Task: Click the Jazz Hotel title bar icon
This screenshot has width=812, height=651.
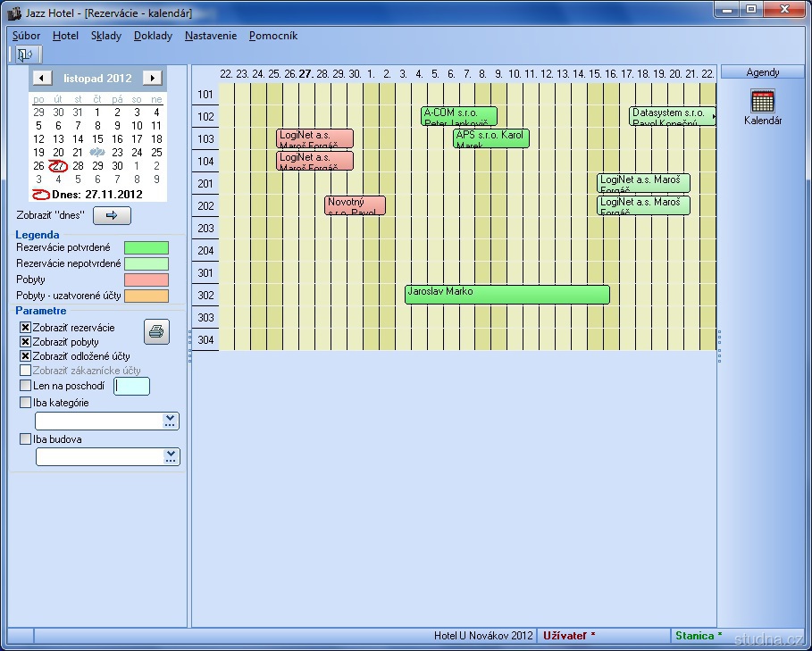Action: click(x=13, y=13)
